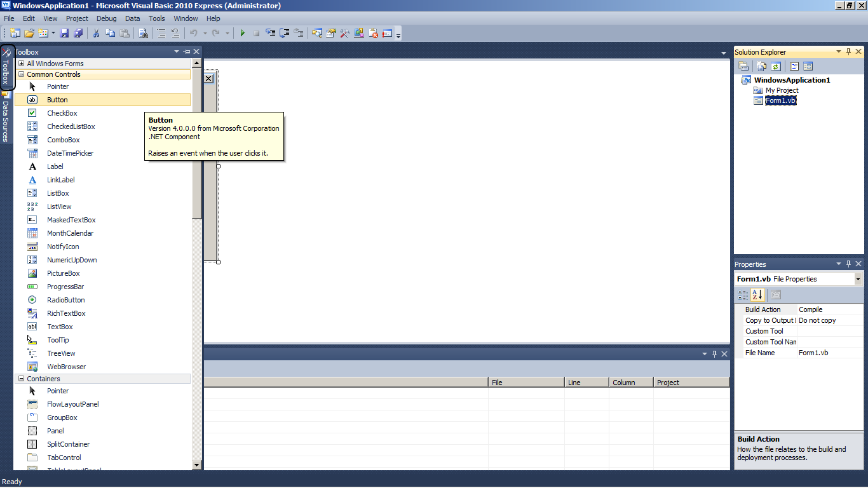The height and width of the screenshot is (488, 868).
Task: Click Toolbox scrollbar down arrow
Action: 196,464
